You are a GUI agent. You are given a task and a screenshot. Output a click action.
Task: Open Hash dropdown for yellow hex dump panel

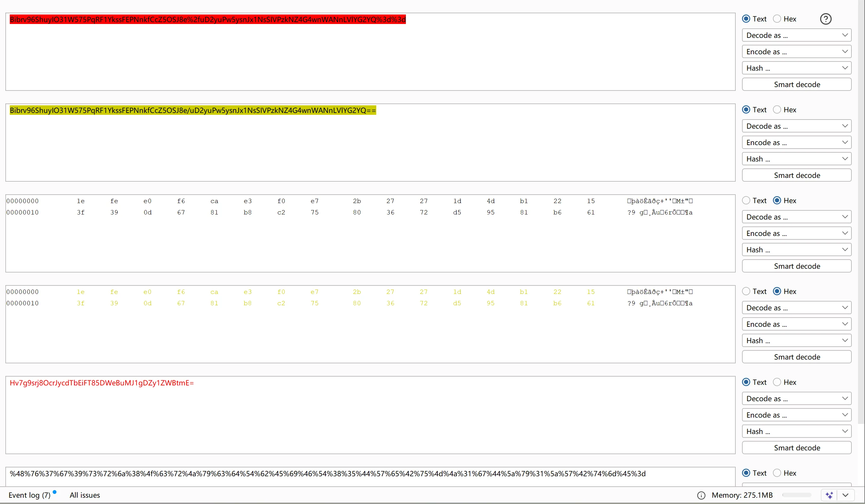pyautogui.click(x=796, y=340)
